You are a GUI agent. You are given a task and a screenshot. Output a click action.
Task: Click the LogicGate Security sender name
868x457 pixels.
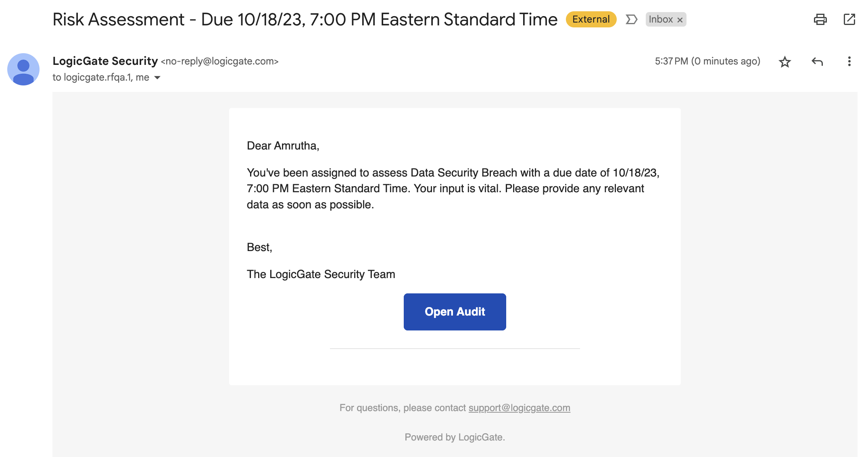point(105,61)
